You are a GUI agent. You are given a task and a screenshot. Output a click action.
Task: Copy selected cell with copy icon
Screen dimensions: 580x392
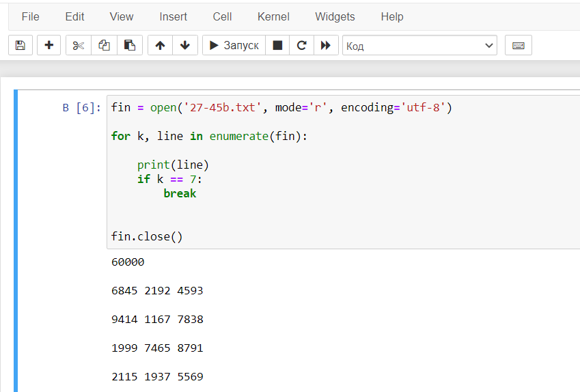[x=104, y=45]
